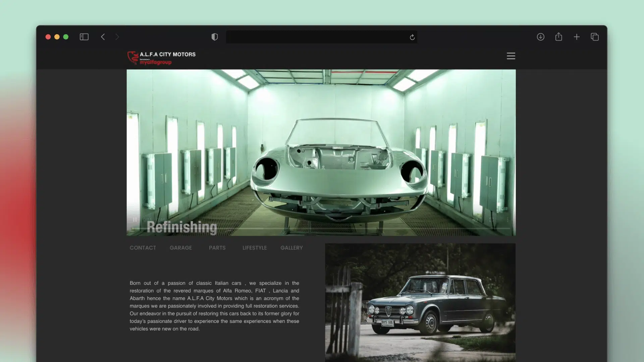The image size is (644, 362).
Task: Reload the current page
Action: [x=412, y=37]
